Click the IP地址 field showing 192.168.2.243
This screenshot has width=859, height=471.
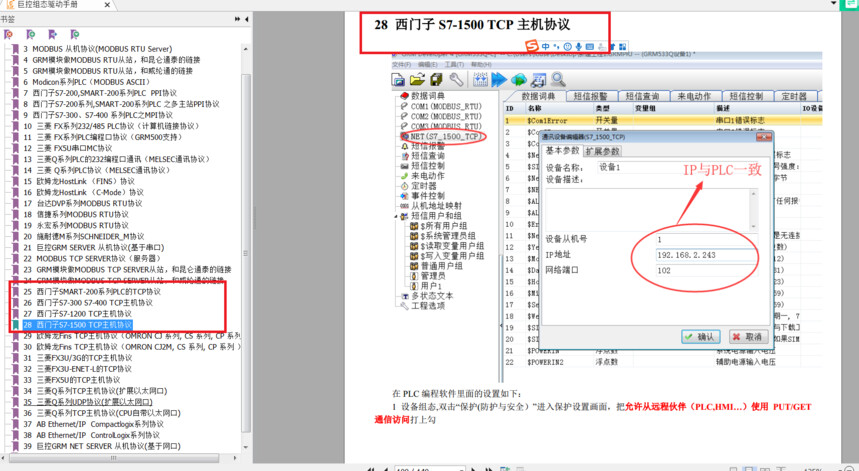click(x=707, y=255)
